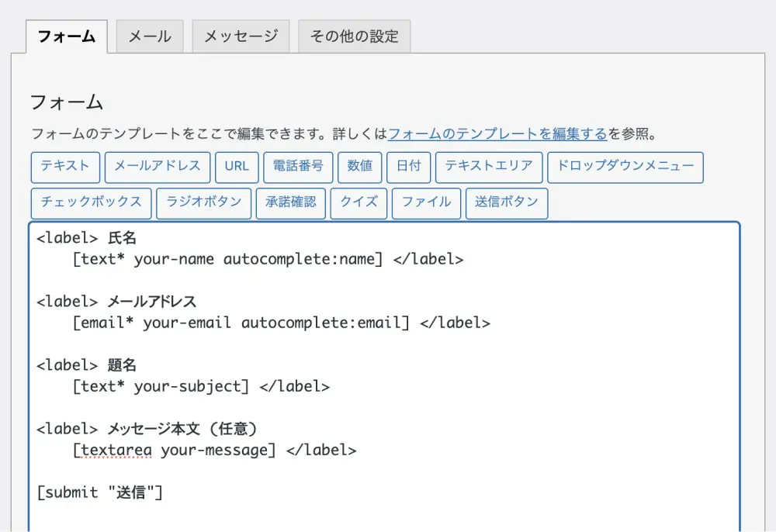Image resolution: width=776 pixels, height=532 pixels.
Task: Insert a チェックボックス tag
Action: point(91,203)
